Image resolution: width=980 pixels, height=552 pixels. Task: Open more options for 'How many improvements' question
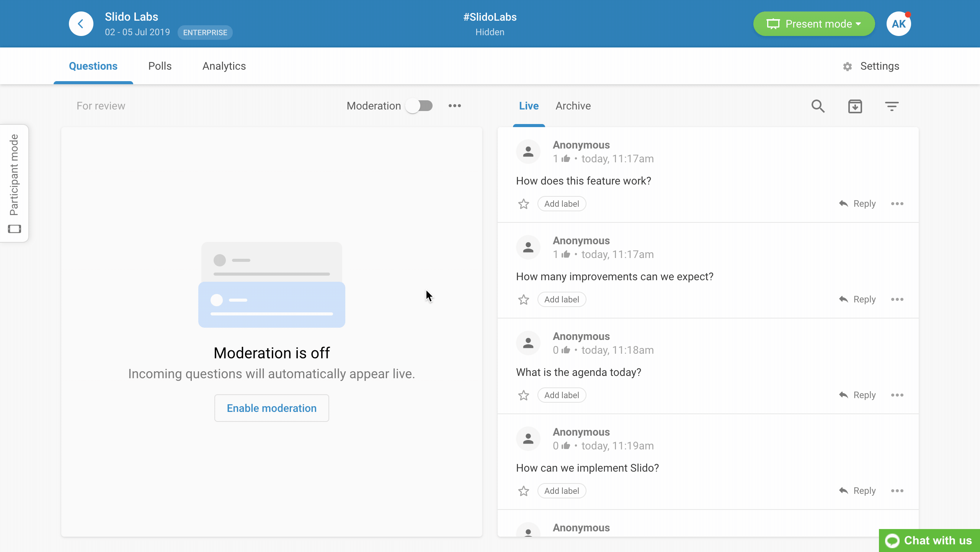(x=897, y=299)
